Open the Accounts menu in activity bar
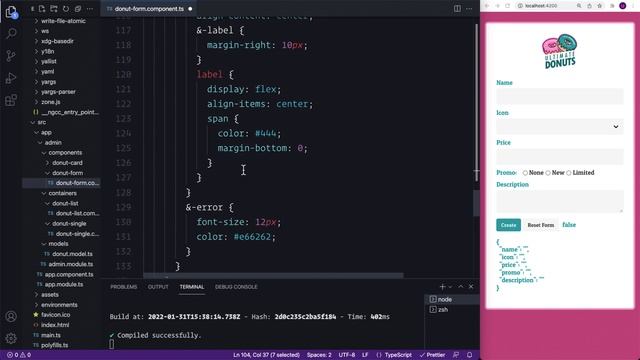This screenshot has height=360, width=640. [x=11, y=316]
